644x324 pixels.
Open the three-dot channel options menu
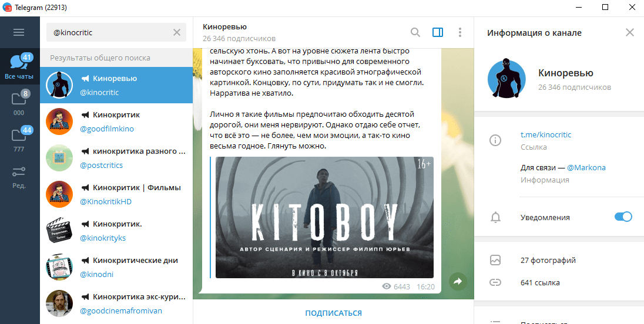coord(459,32)
